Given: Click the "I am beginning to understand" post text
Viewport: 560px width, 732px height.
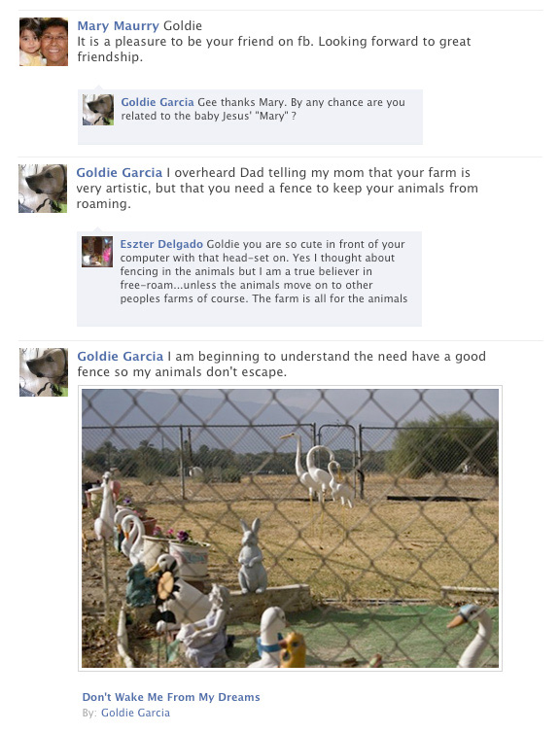Looking at the screenshot, I should (282, 365).
